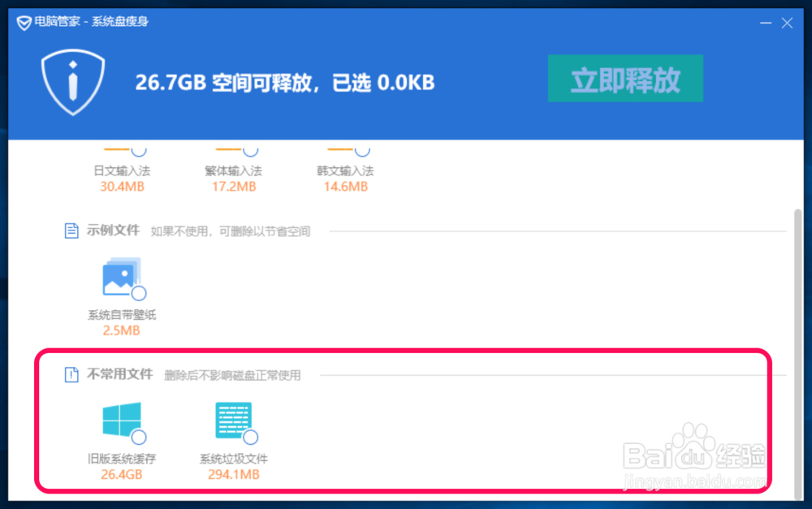The image size is (812, 509).
Task: Click the 2.5MB label under 系统自带壁纸
Action: pos(122,330)
